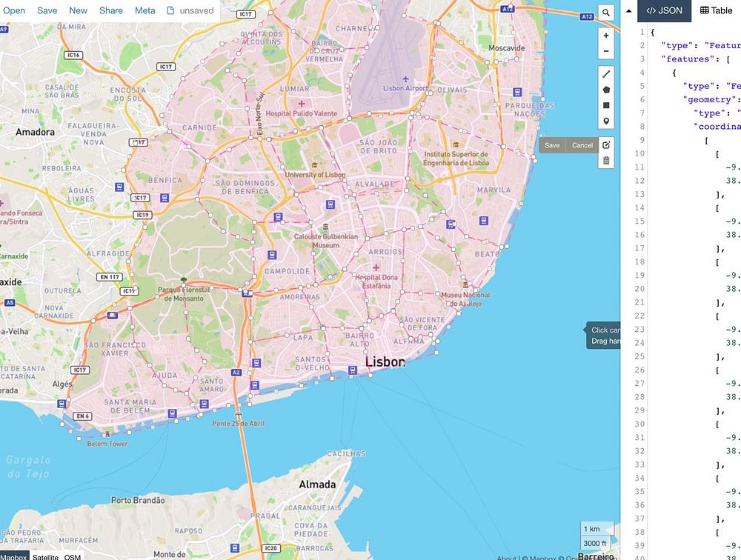Click the Ponte 25 de Abril label

point(238,424)
